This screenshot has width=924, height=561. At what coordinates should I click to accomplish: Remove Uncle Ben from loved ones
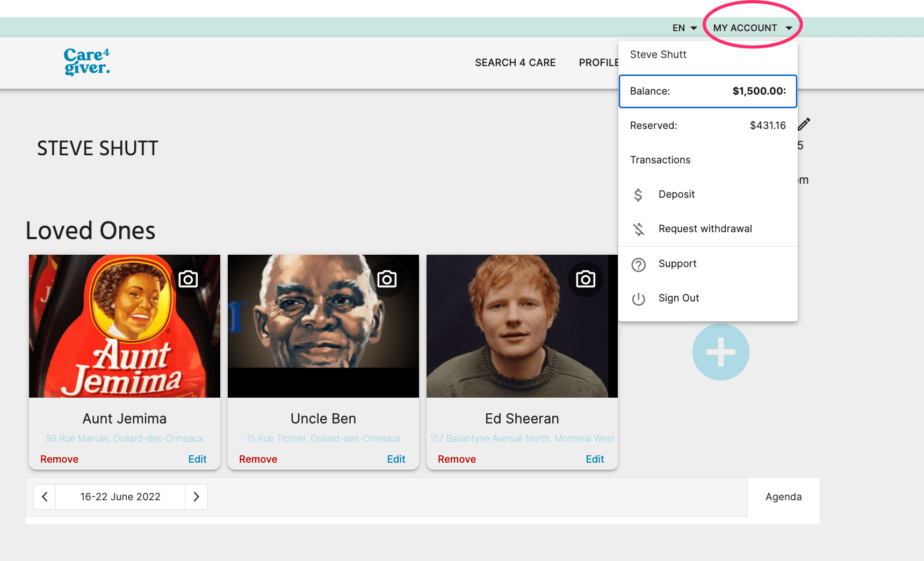click(258, 459)
